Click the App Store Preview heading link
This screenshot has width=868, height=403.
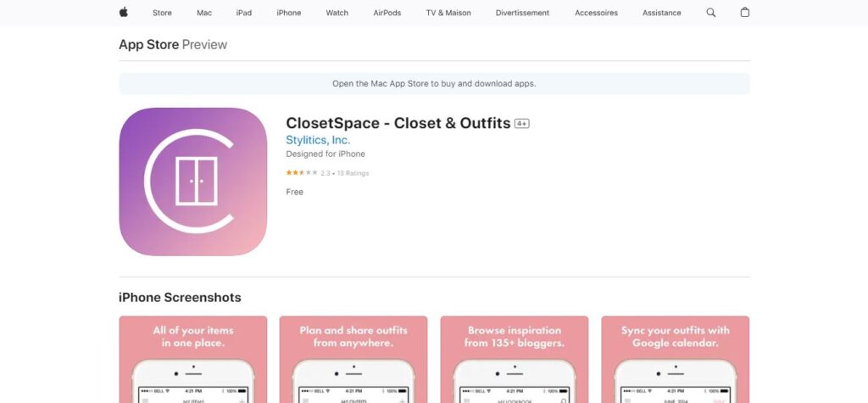point(173,44)
